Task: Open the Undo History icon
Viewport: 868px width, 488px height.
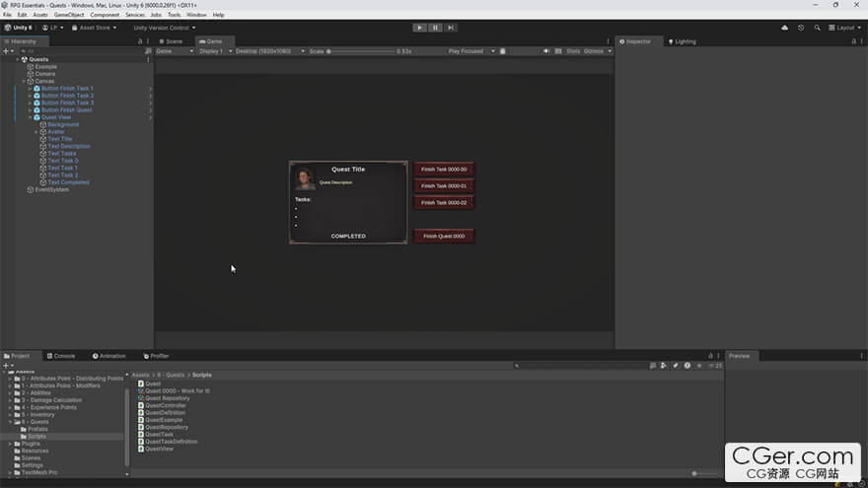Action: tap(801, 28)
